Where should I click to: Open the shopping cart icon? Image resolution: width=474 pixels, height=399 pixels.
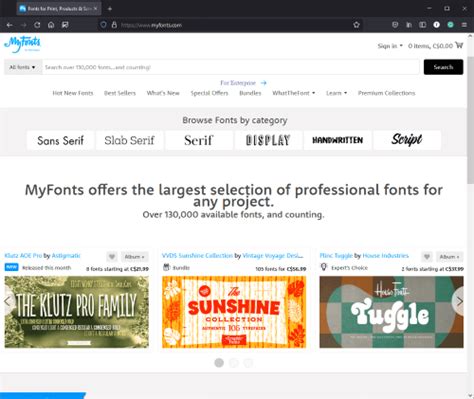click(459, 45)
